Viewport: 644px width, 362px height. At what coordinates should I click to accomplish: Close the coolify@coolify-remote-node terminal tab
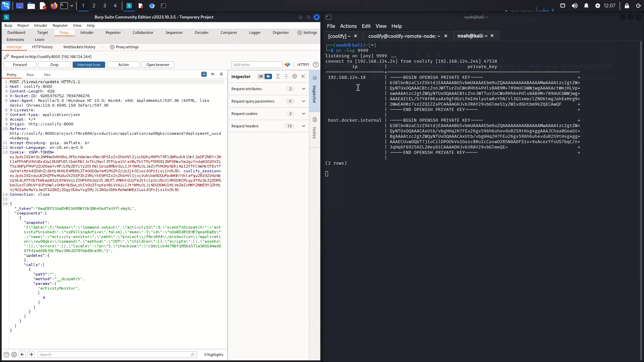446,36
